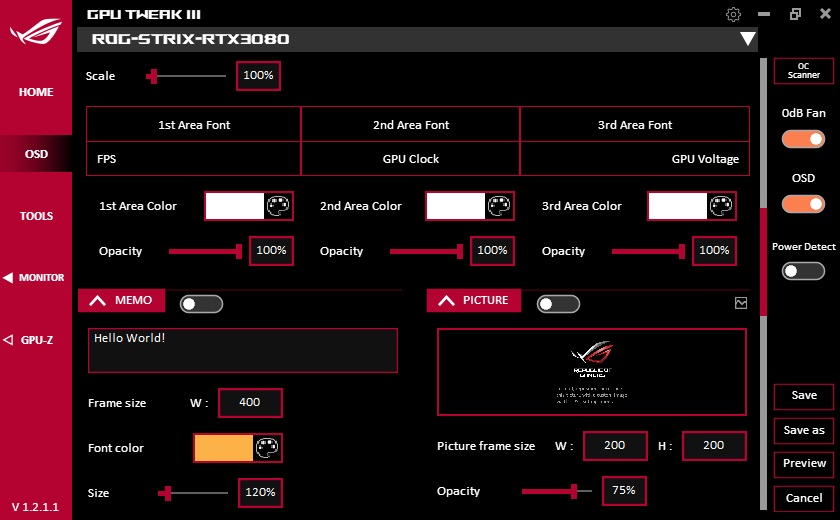Open 2nd Area Color palette icon
This screenshot has width=840, height=520.
(x=499, y=206)
